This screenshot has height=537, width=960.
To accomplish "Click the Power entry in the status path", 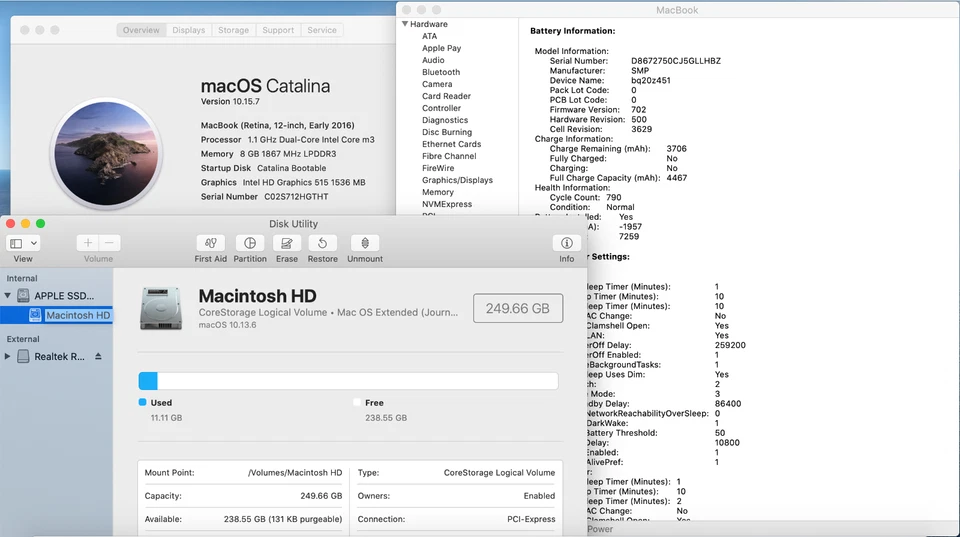I will click(600, 529).
